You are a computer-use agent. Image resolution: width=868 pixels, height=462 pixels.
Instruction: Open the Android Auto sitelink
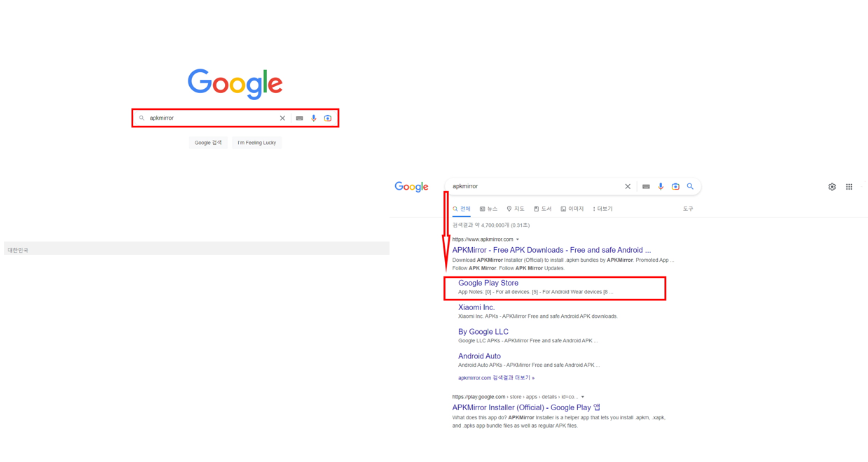point(479,356)
